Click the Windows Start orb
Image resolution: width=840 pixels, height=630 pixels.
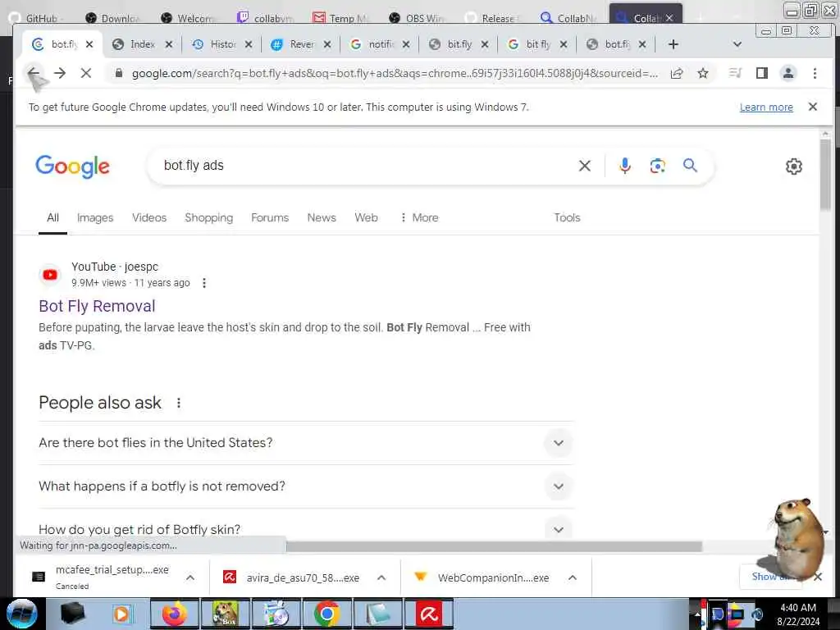pyautogui.click(x=21, y=614)
